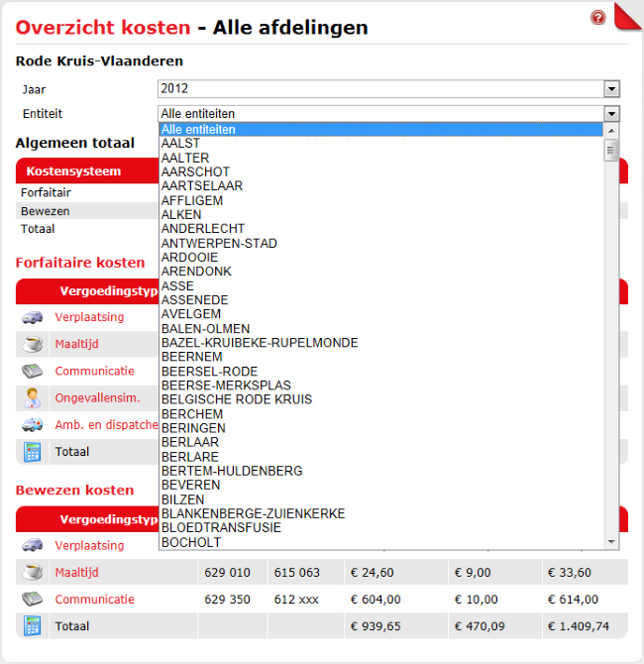Image resolution: width=644 pixels, height=664 pixels.
Task: Click the car icon beside Bewezen Verplaatsing
Action: tap(32, 545)
